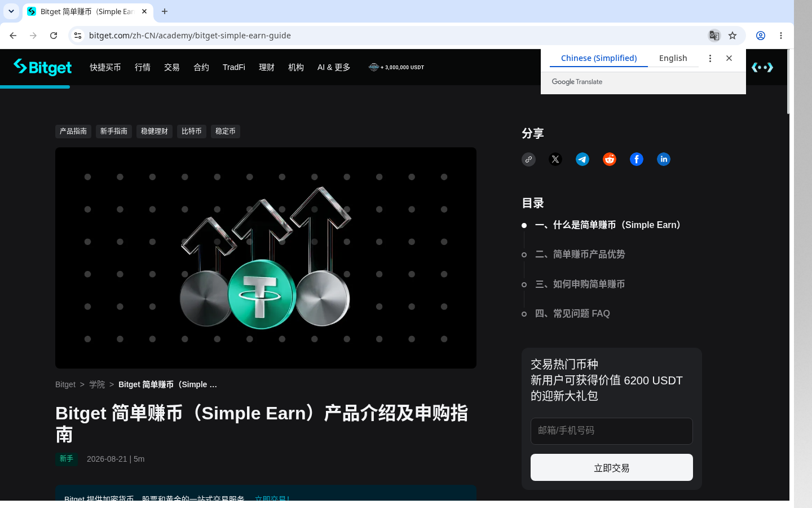Screen dimensions: 812x508
Task: Open the Bitget logo home link
Action: [x=43, y=67]
